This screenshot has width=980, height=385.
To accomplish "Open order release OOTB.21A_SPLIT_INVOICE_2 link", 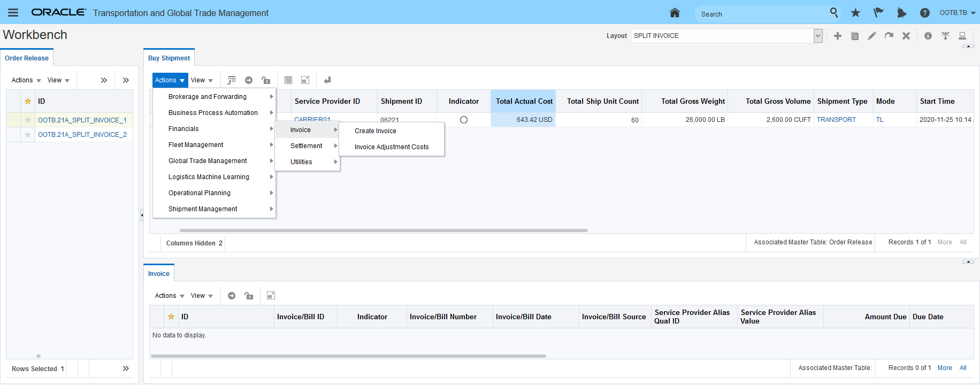I will click(82, 134).
